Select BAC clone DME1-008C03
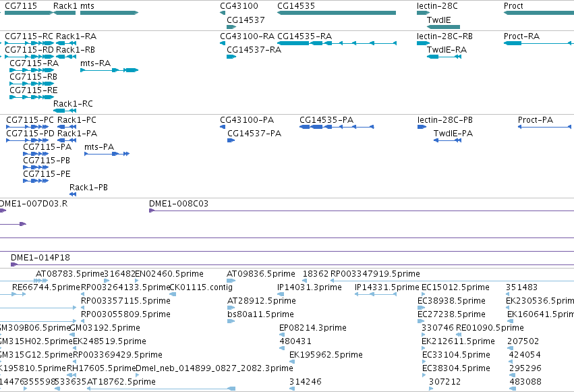The width and height of the screenshot is (574, 392). point(362,211)
